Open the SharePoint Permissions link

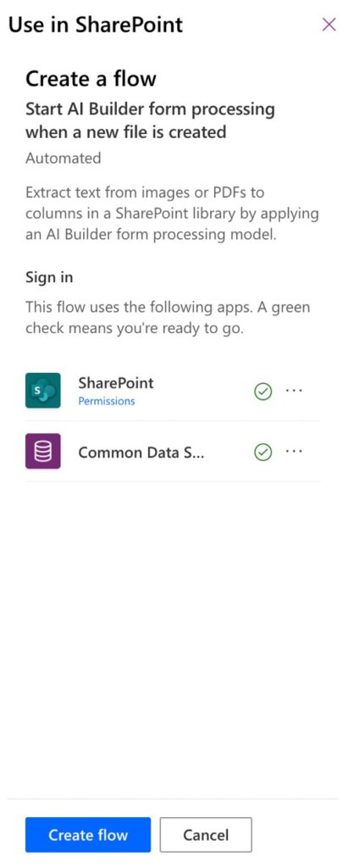click(106, 401)
